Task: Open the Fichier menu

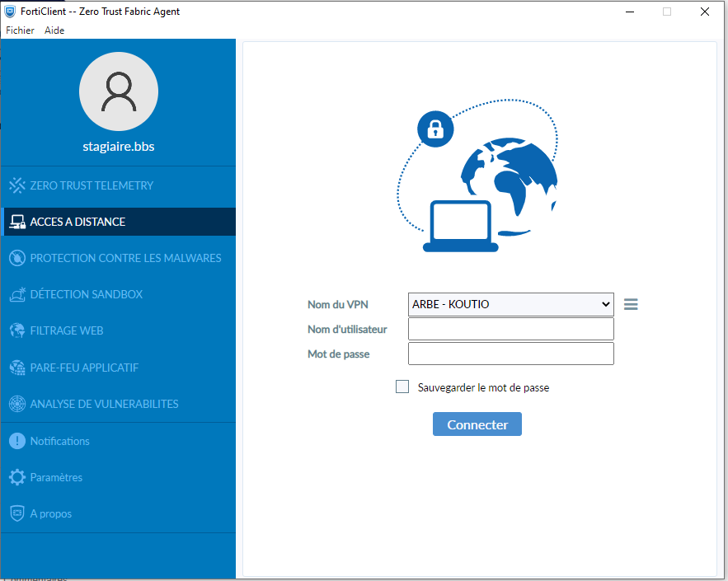Action: (x=20, y=30)
